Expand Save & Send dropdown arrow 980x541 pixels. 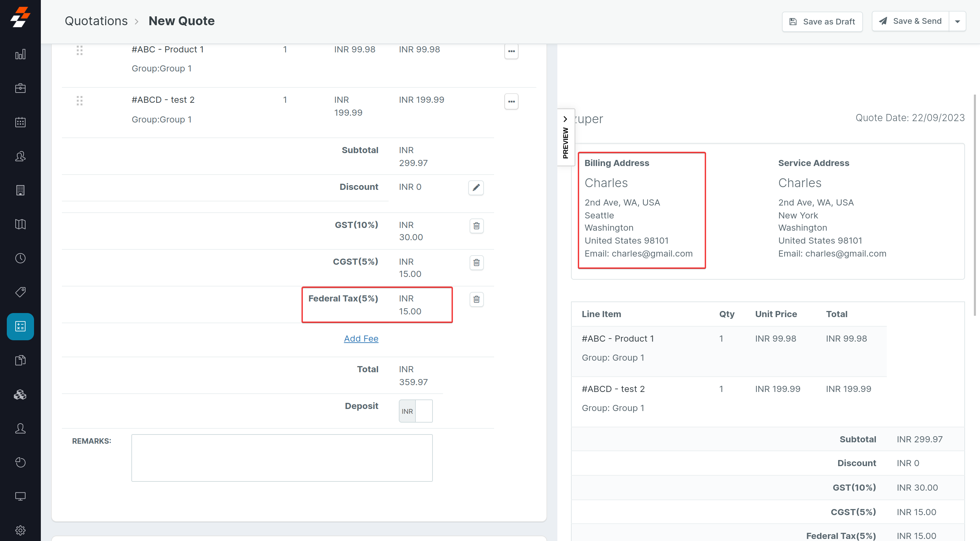pyautogui.click(x=957, y=22)
